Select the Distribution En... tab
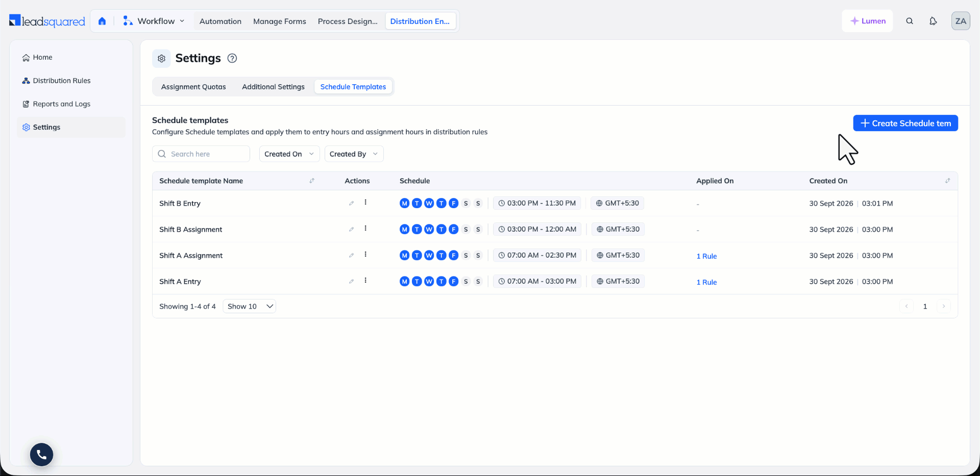980x476 pixels. coord(420,21)
